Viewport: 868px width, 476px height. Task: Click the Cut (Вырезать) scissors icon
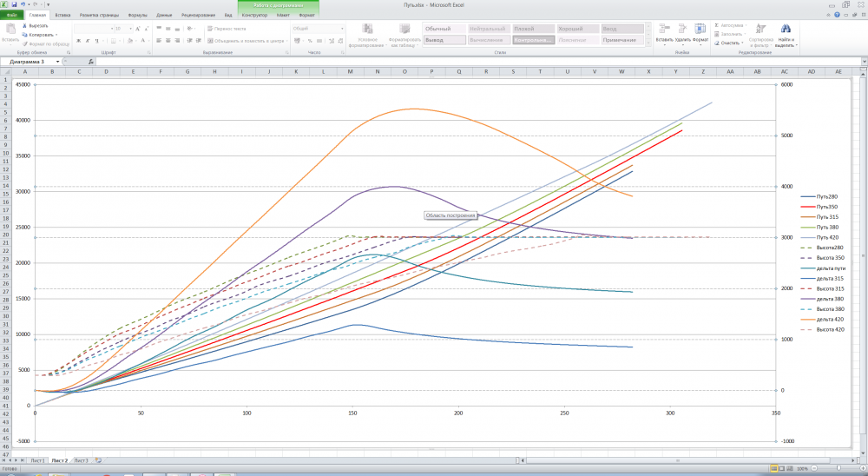(25, 26)
